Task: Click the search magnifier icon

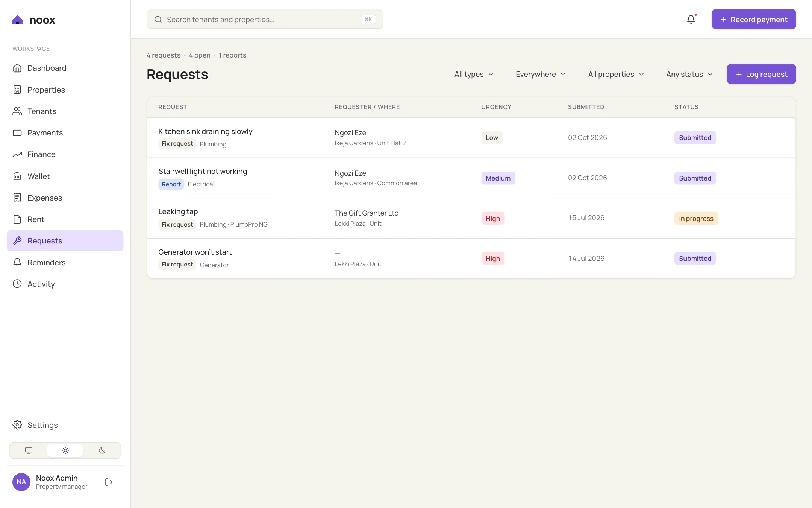Action: tap(158, 20)
